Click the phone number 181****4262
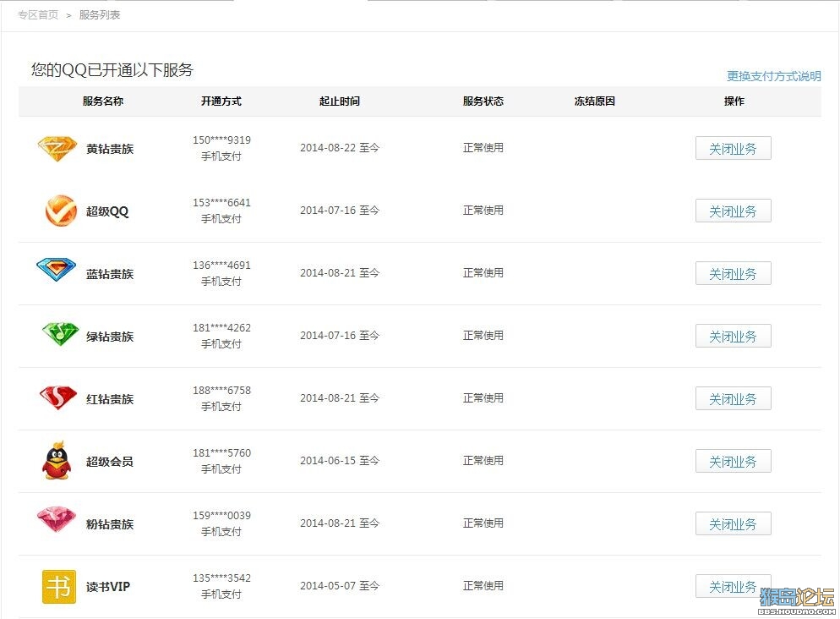This screenshot has height=619, width=840. (x=221, y=328)
